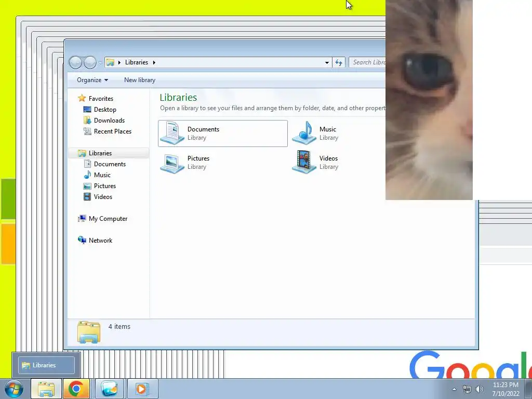Image resolution: width=532 pixels, height=399 pixels.
Task: Show hidden system tray icons arrow
Action: pyautogui.click(x=454, y=389)
